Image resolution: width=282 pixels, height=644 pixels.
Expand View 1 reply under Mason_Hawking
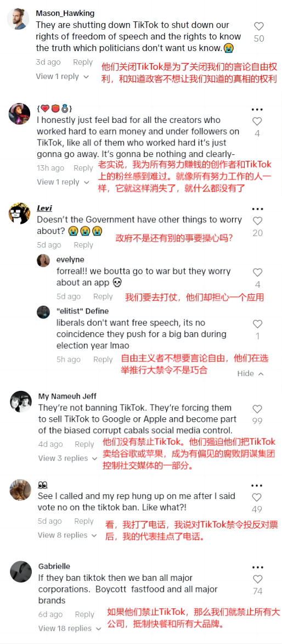pos(63,76)
